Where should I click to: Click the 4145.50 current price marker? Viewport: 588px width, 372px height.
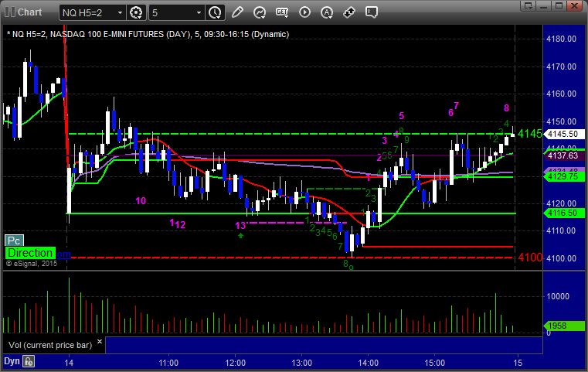[563, 134]
